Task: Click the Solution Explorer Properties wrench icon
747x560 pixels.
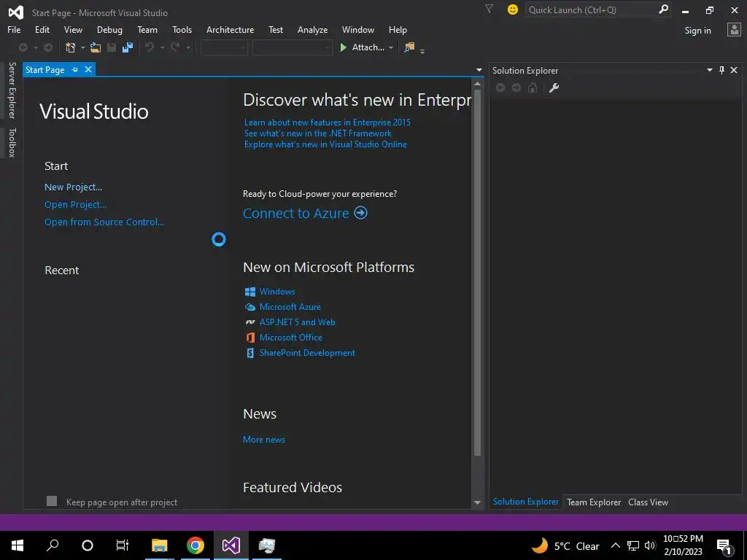Action: pos(554,87)
